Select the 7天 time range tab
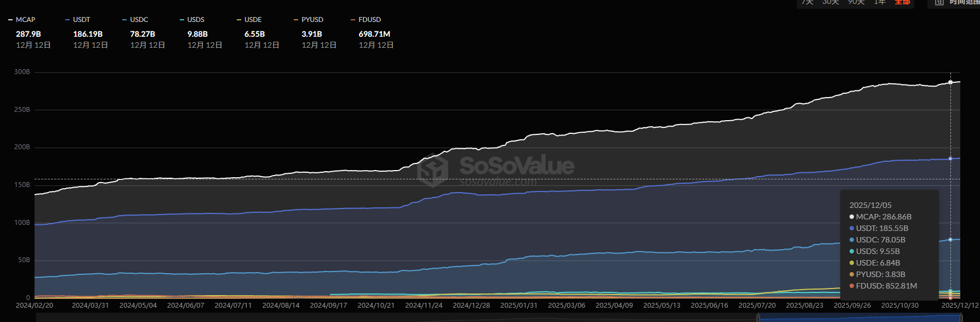 [807, 2]
